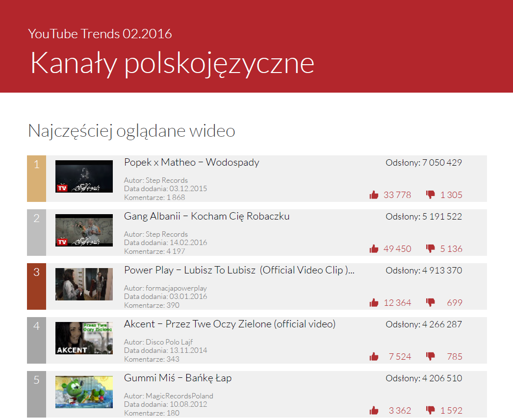Click thumbs-up icon for Gang Albanii video
The height and width of the screenshot is (420, 513).
374,249
